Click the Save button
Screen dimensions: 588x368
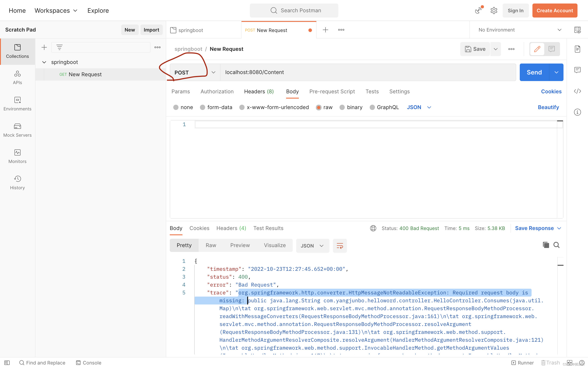(475, 49)
